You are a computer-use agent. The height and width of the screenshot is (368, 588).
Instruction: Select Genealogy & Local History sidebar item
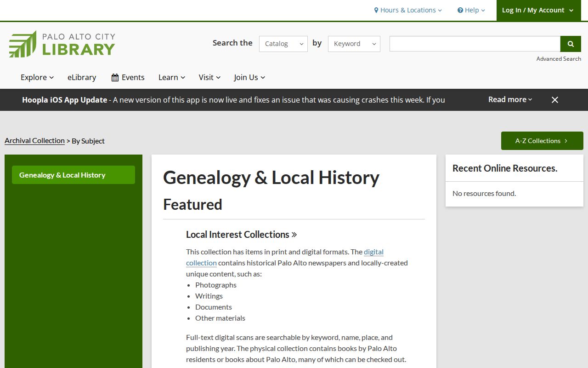73,175
